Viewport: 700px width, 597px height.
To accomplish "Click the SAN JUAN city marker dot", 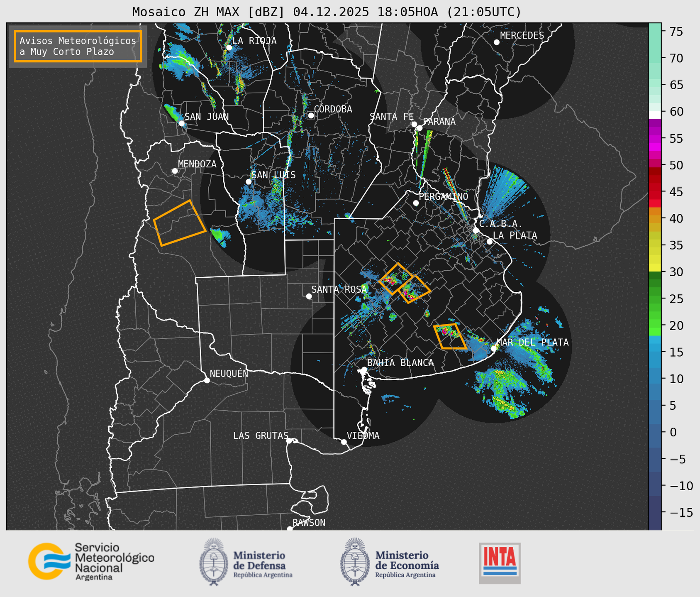I will (181, 123).
